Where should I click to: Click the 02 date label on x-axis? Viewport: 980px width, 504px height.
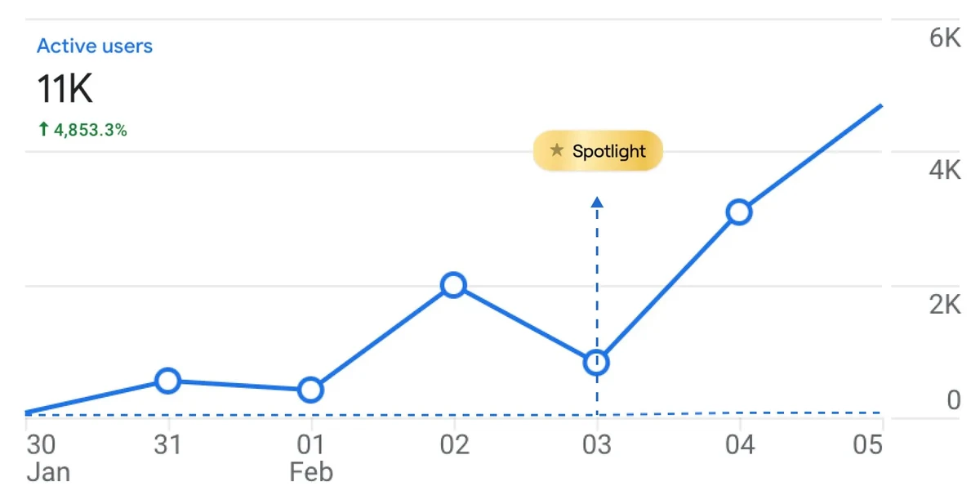pyautogui.click(x=454, y=445)
